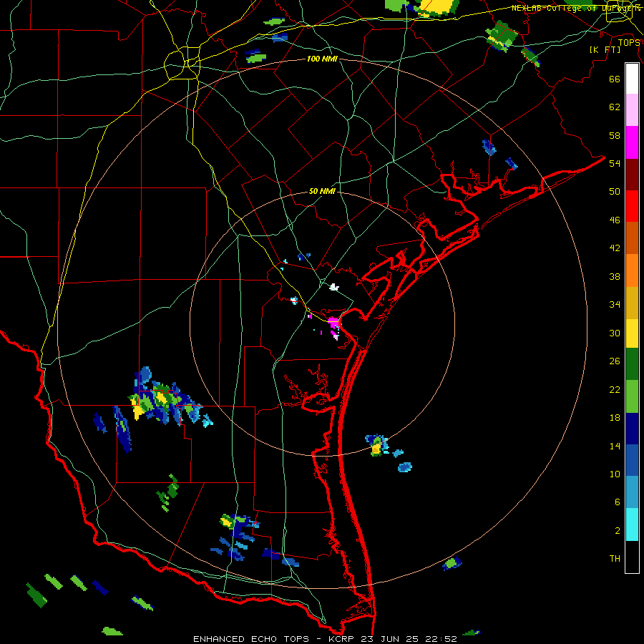Click the light green legend band
Viewport: 644px width, 644px height.
[632, 396]
